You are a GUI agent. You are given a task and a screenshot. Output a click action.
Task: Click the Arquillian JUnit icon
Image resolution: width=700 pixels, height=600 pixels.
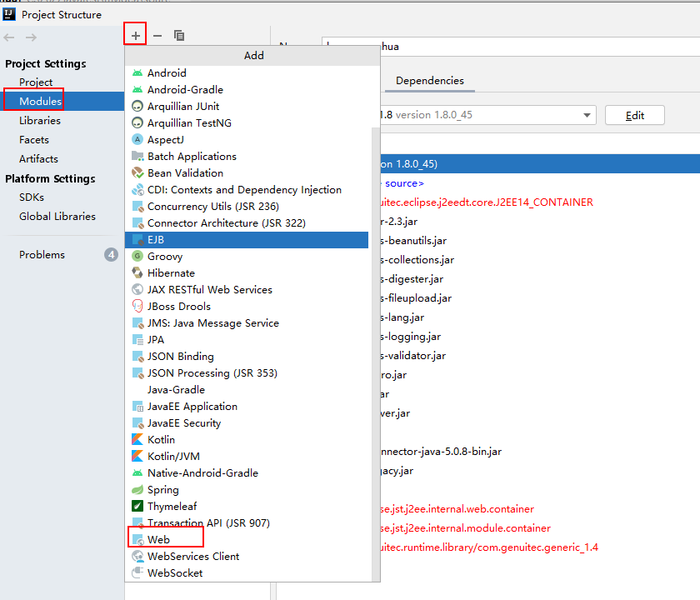(137, 107)
